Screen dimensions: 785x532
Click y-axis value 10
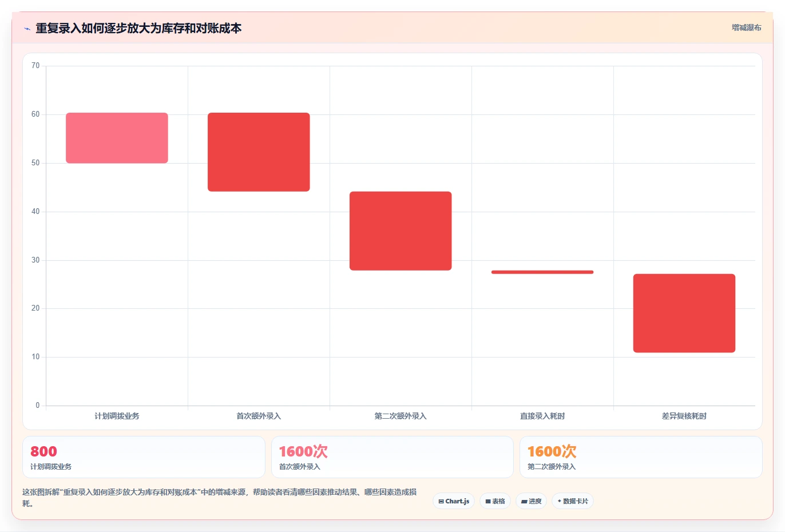(x=35, y=357)
